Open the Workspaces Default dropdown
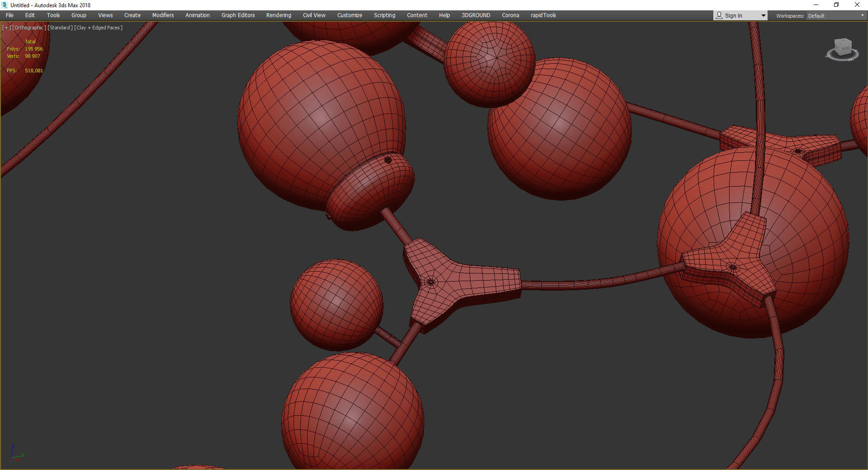 (x=836, y=16)
